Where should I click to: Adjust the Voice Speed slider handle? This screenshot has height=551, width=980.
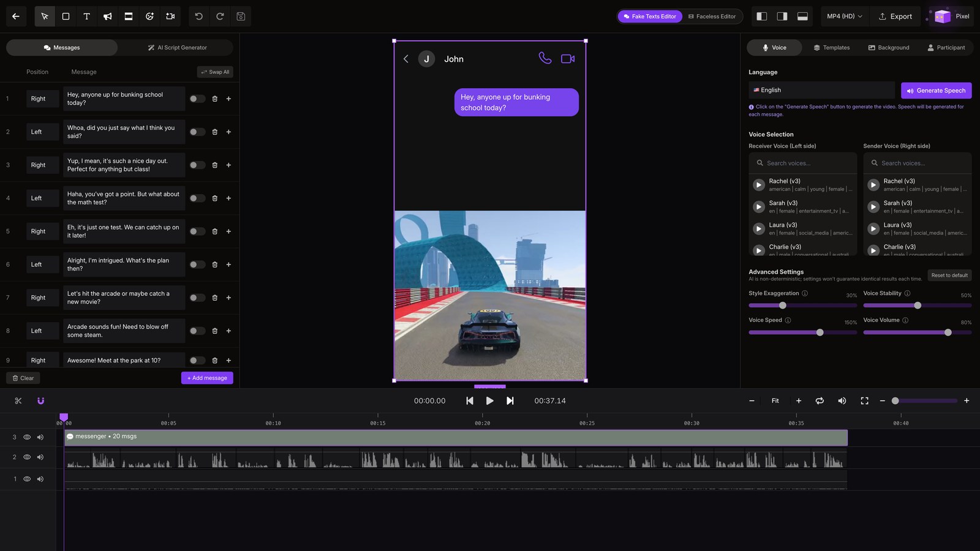[x=820, y=332]
